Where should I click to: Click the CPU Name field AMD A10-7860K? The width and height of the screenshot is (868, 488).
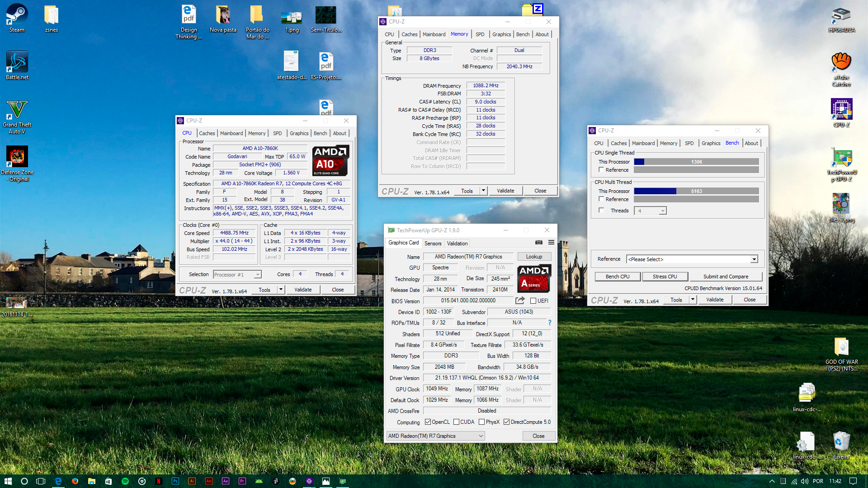[x=260, y=148]
